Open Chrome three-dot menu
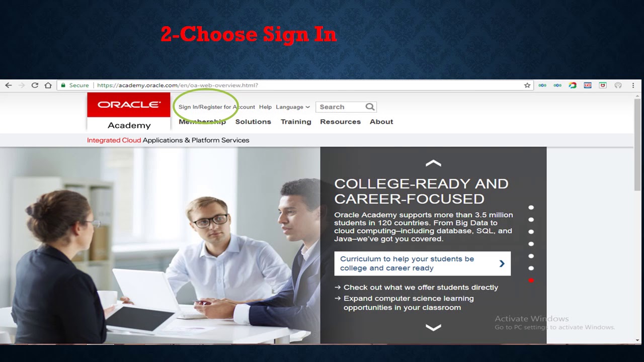Image resolution: width=644 pixels, height=362 pixels. coord(633,85)
